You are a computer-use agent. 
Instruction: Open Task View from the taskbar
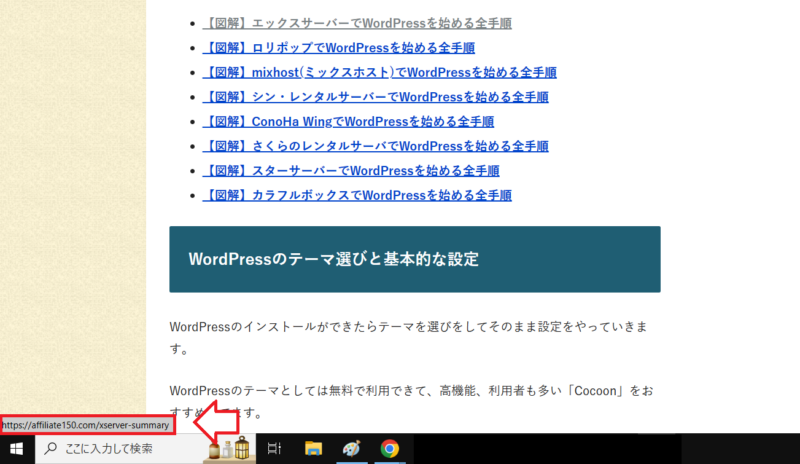click(274, 449)
